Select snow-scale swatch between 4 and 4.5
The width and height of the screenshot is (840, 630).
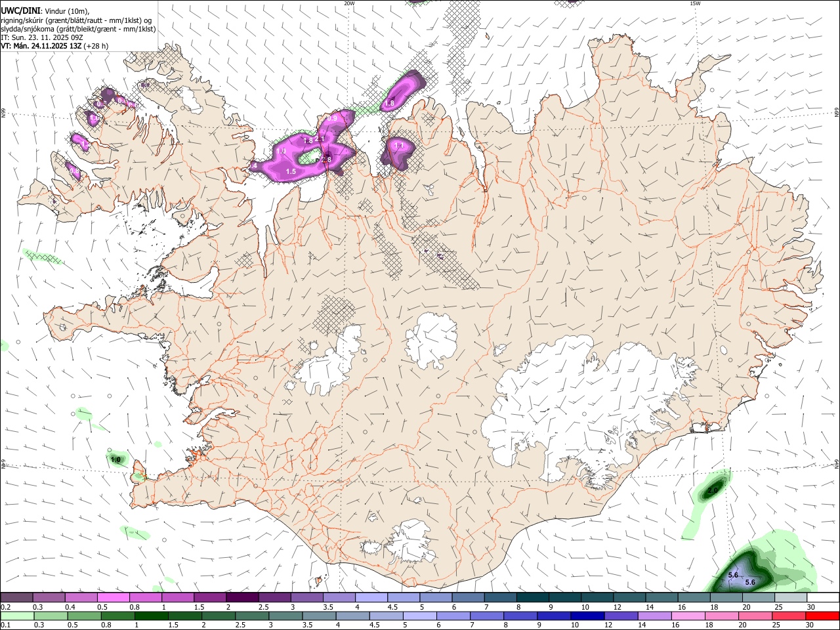pos(371,597)
